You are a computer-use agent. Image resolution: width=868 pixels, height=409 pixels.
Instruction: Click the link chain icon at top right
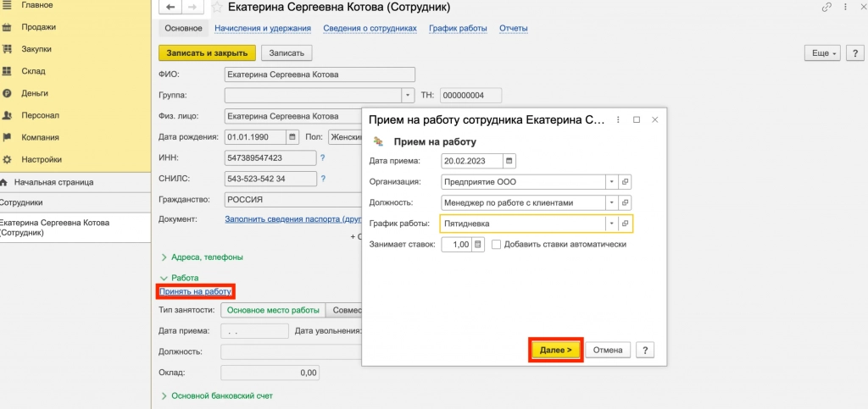click(827, 7)
